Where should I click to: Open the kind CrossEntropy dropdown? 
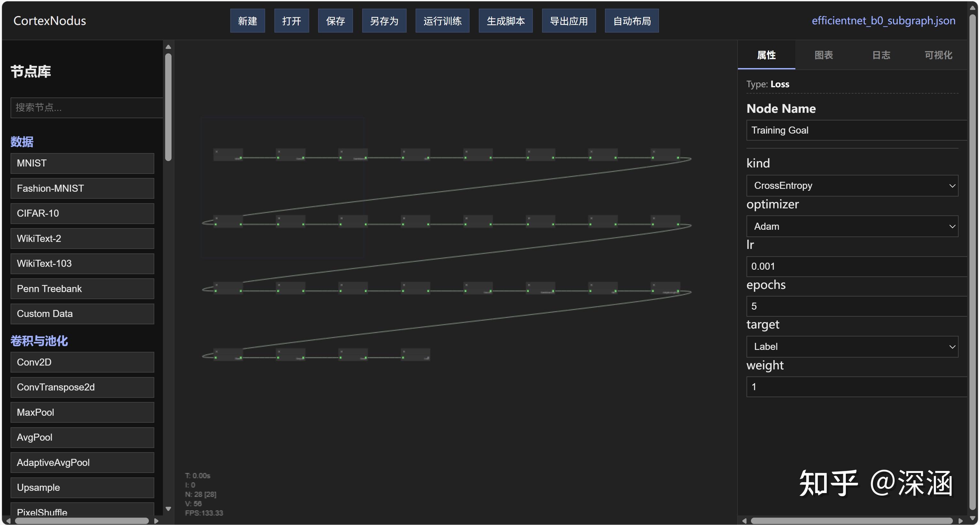852,186
